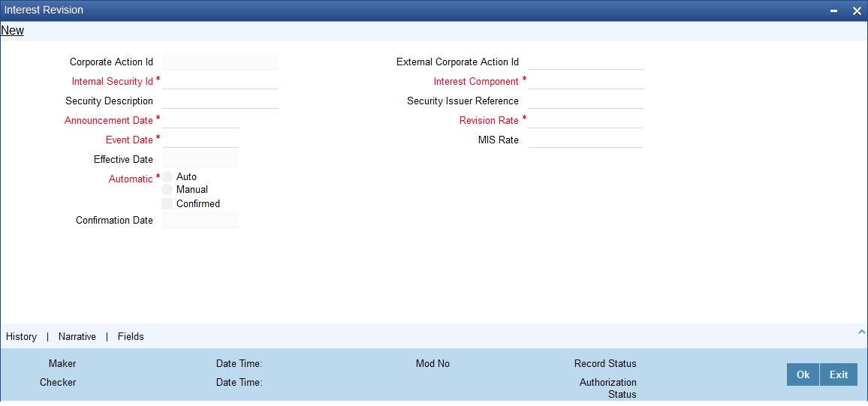Select the Manual radio button
The width and height of the screenshot is (868, 406).
167,190
